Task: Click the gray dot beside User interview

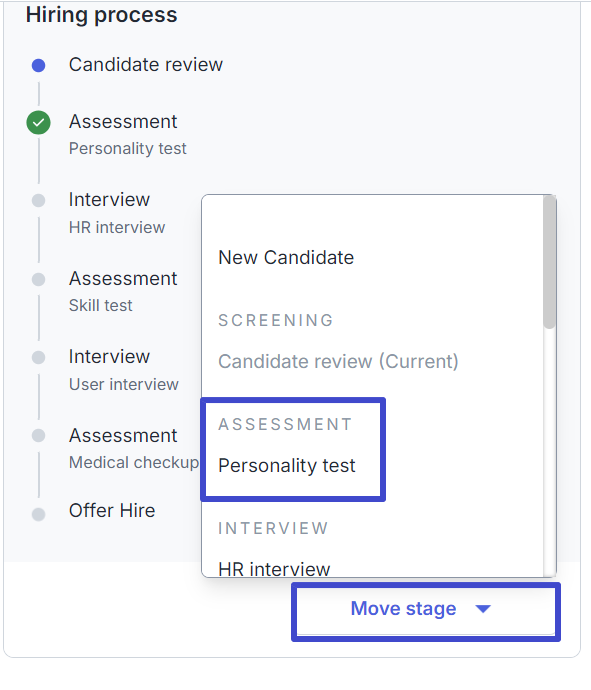Action: click(39, 357)
